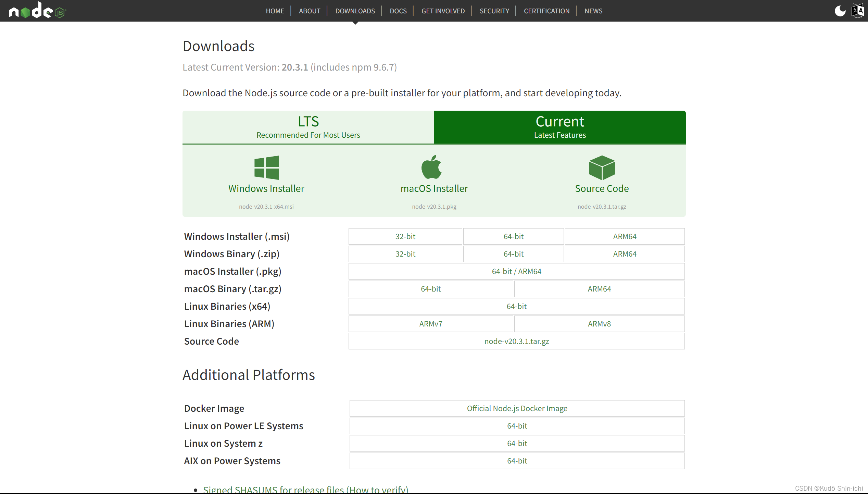Viewport: 868px width, 494px height.
Task: Select ARM64 Windows Binary (.zip)
Action: click(625, 254)
